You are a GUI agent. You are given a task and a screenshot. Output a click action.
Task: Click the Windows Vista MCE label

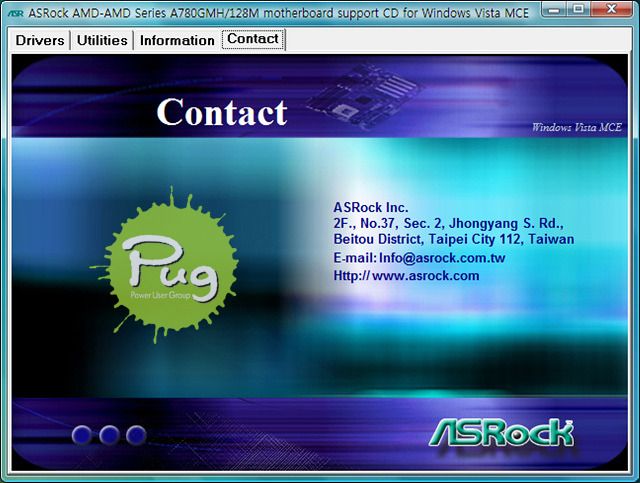pos(577,127)
